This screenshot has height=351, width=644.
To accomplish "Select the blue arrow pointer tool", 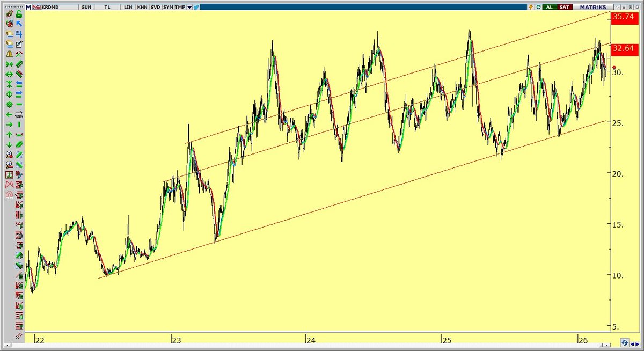I will (19, 24).
